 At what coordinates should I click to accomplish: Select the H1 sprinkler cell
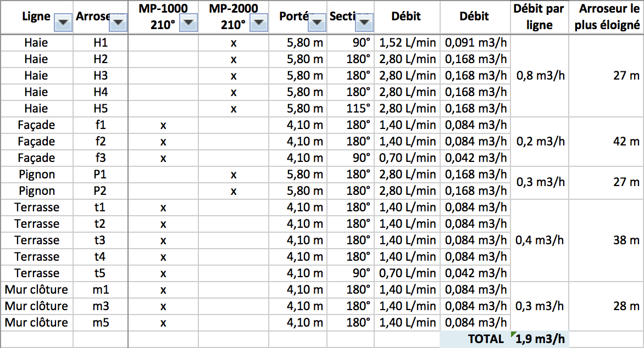pyautogui.click(x=101, y=43)
